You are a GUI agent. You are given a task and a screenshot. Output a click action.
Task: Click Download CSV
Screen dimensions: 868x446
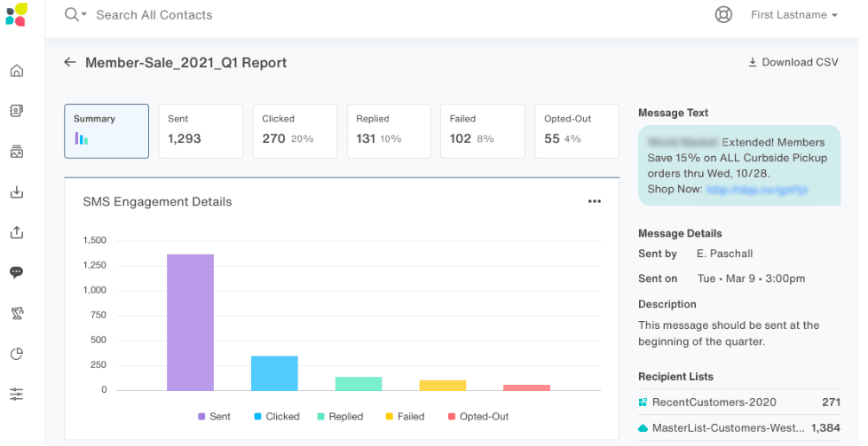click(x=793, y=62)
